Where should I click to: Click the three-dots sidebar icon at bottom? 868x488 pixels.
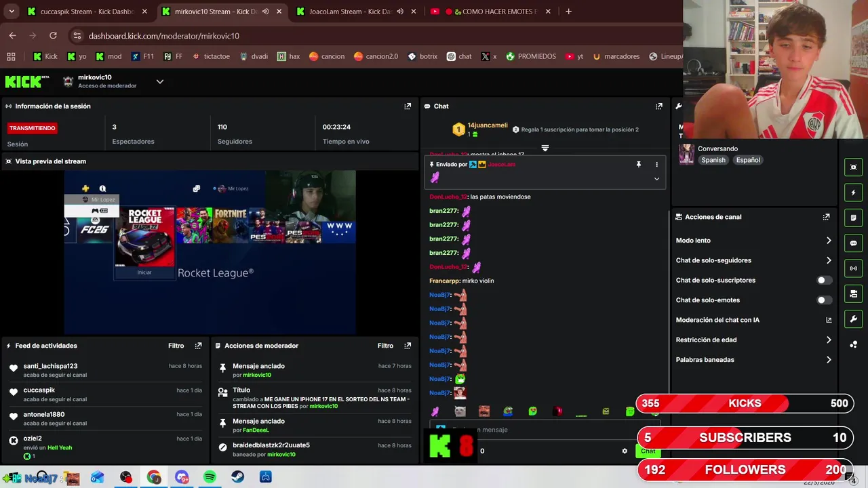853,344
